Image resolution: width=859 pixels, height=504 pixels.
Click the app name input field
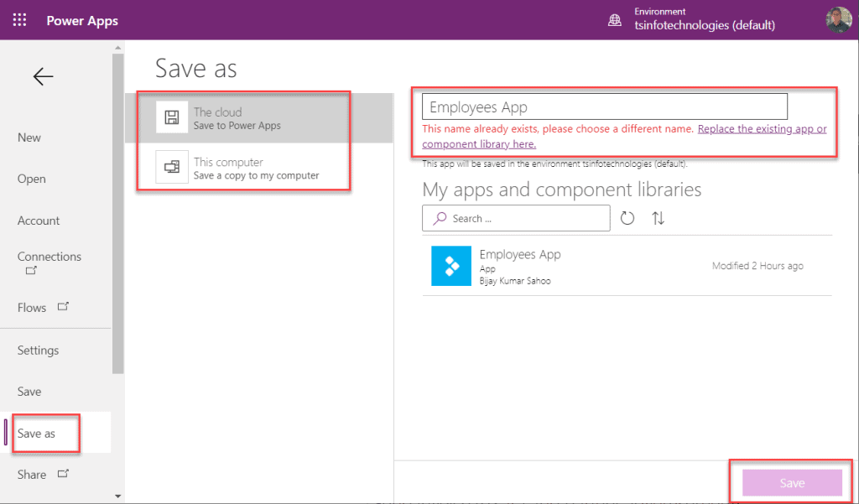pos(605,107)
